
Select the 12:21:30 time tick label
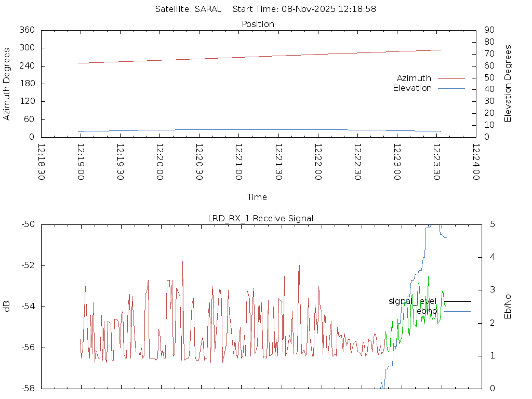(278, 162)
